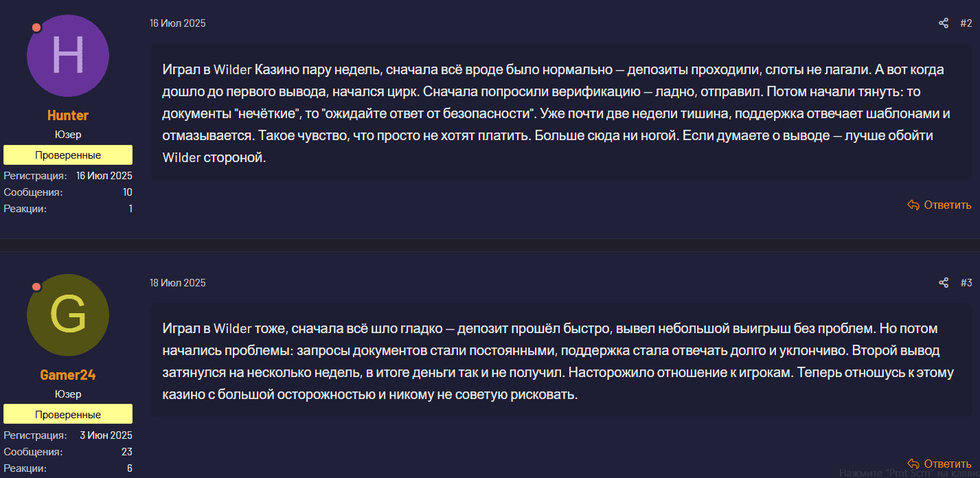Reply to Hunter's post via Ответить
The height and width of the screenshot is (478, 980).
(x=939, y=205)
